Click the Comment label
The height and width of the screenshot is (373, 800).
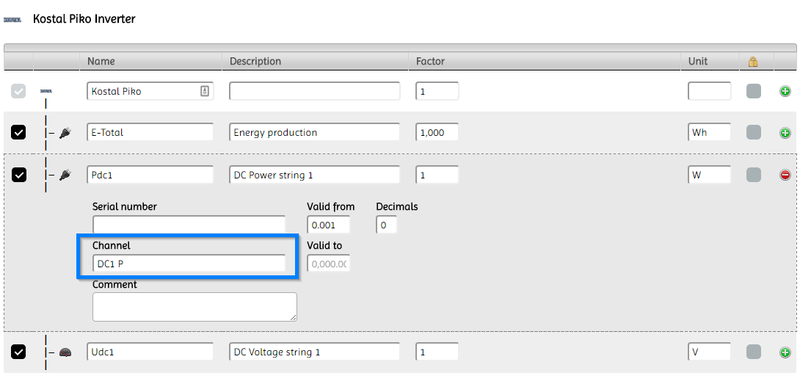(x=114, y=284)
